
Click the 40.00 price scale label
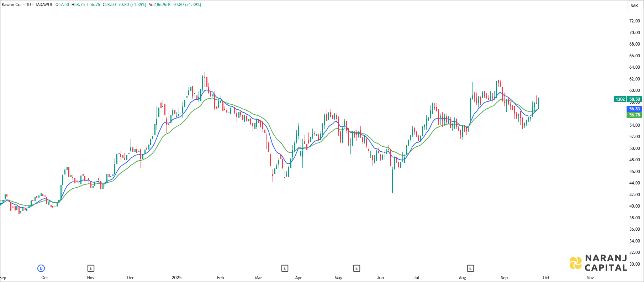pos(634,206)
